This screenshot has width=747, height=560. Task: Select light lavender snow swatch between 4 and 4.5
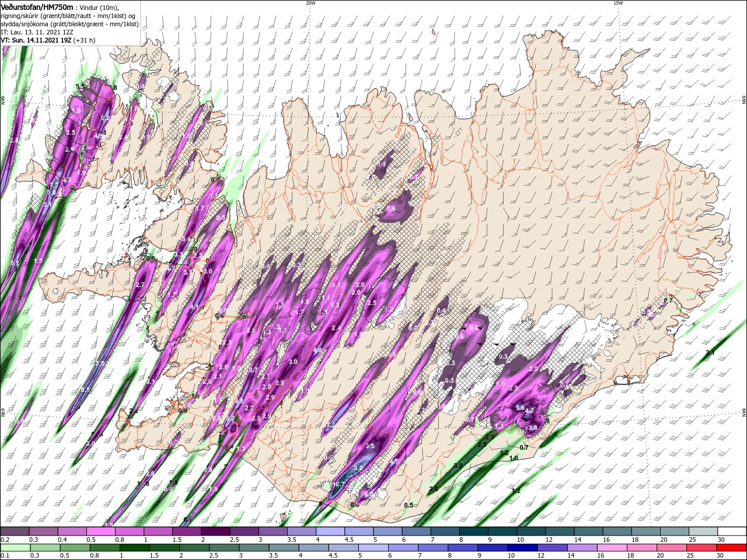[330, 531]
